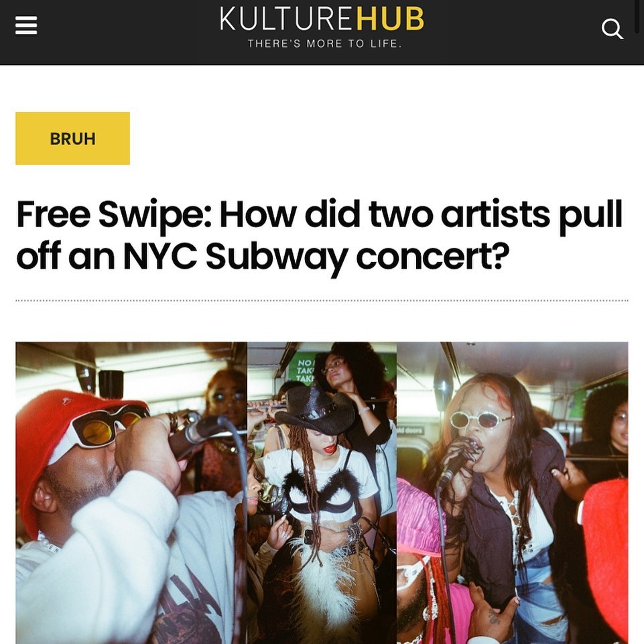Select the 'There's more to life.' tagline
Viewport: 644px width, 644px height.
pyautogui.click(x=324, y=44)
